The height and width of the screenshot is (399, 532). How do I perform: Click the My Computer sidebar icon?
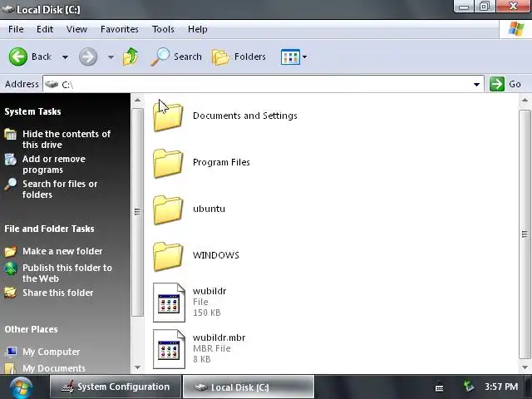pos(11,352)
